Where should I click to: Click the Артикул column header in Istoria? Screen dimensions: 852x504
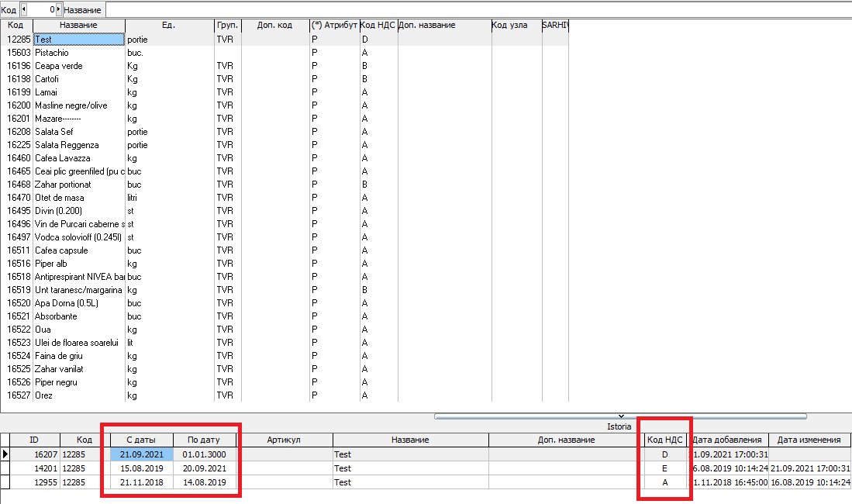(284, 440)
